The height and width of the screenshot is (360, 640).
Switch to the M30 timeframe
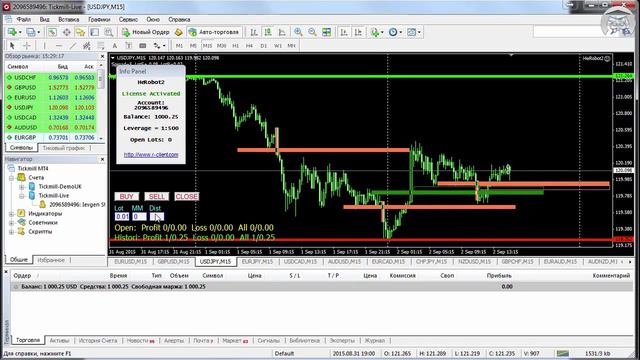[x=222, y=46]
